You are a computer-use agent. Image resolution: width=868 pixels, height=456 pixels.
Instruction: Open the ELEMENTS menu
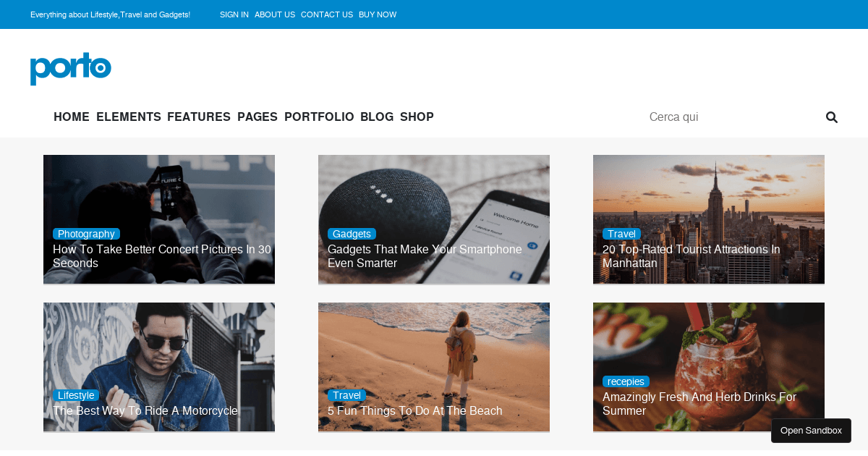[129, 117]
